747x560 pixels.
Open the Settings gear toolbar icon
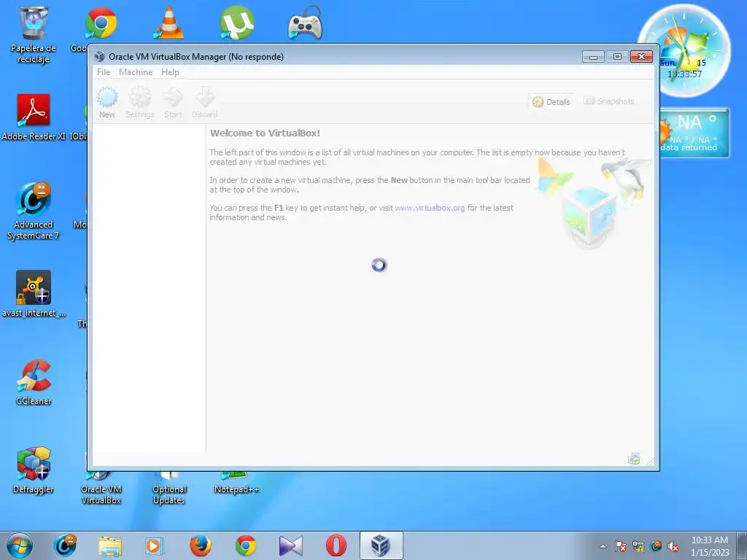(x=140, y=102)
